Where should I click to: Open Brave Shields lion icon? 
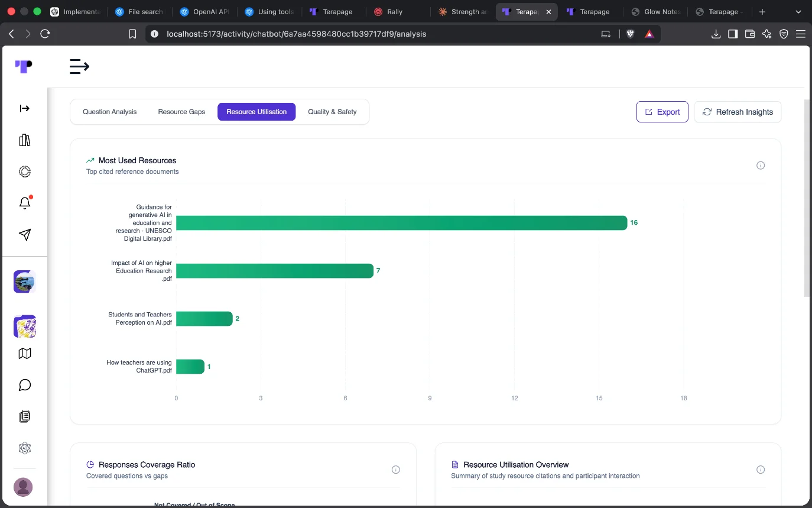[631, 34]
